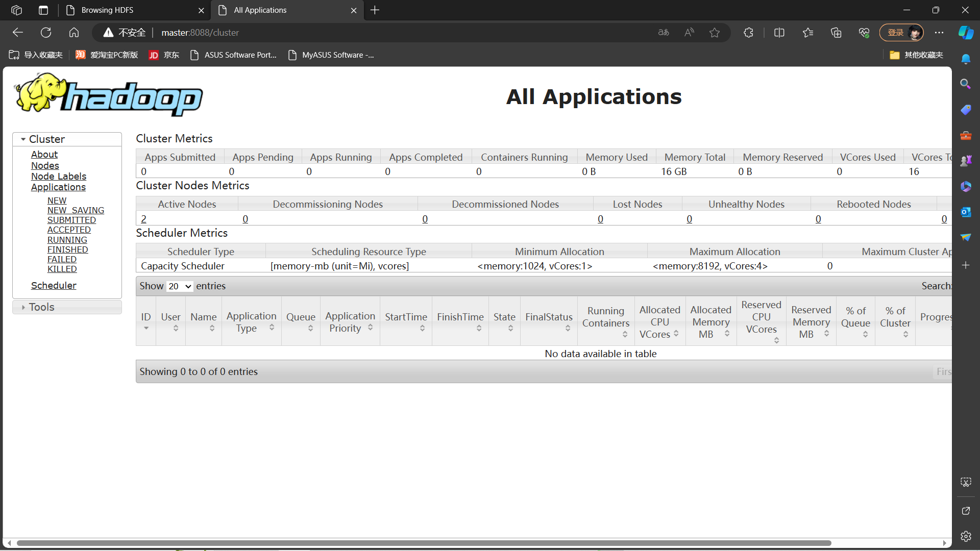980x551 pixels.
Task: Open the Scheduler link
Action: (x=54, y=286)
